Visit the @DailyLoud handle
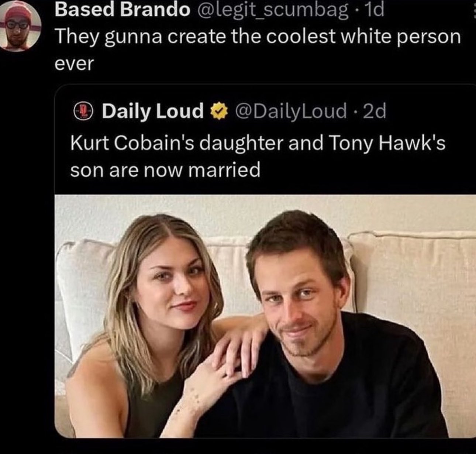This screenshot has height=454, width=476. [x=293, y=111]
